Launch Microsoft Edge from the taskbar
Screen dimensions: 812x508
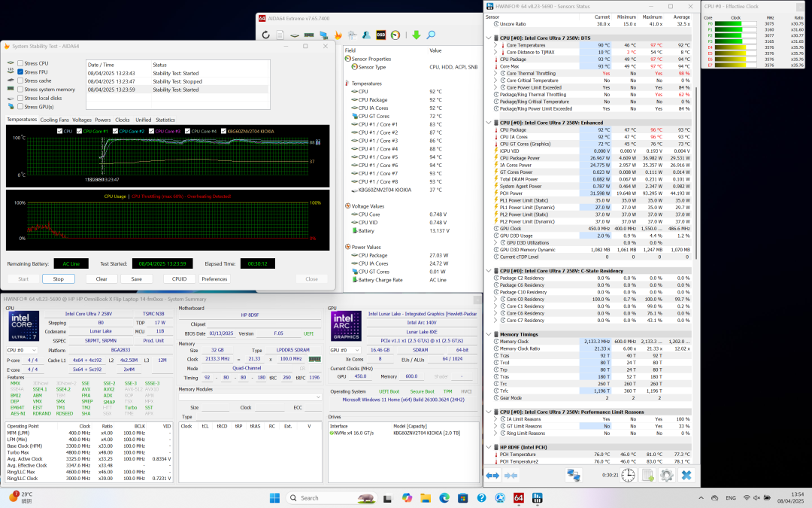coord(444,498)
